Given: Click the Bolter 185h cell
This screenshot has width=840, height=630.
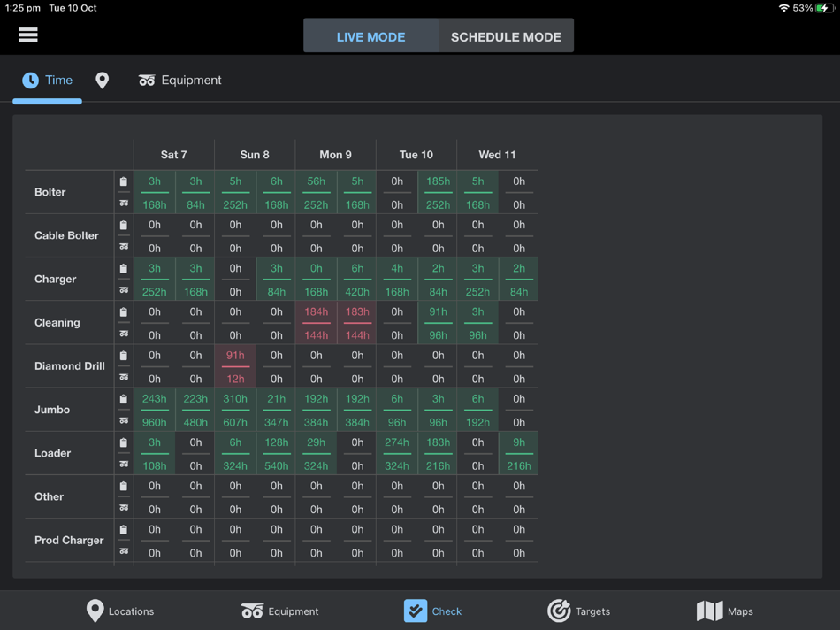Looking at the screenshot, I should [x=438, y=181].
